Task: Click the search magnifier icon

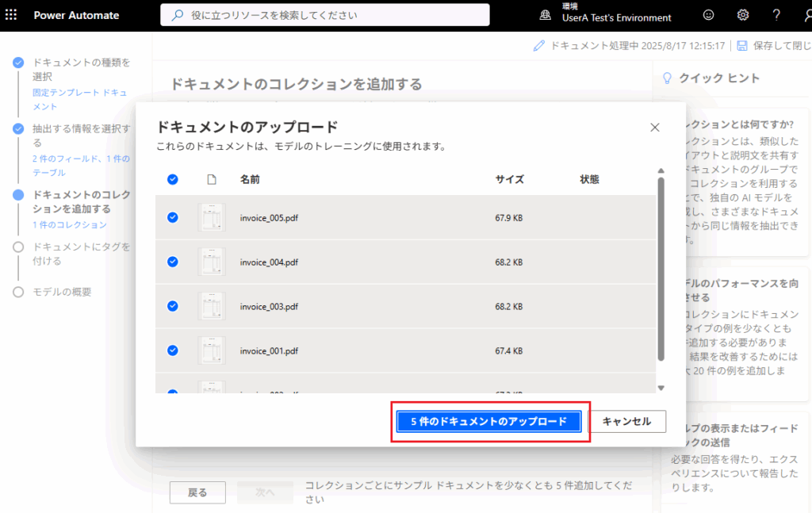Action: click(x=178, y=15)
